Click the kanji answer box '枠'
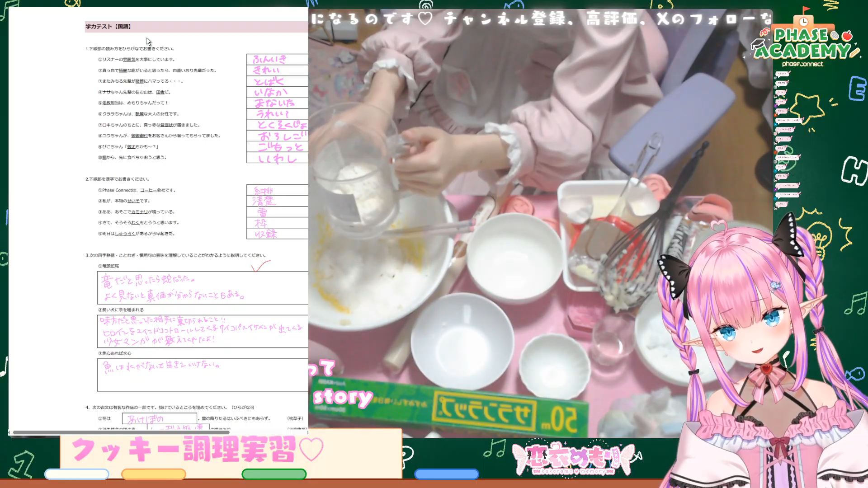868x488 pixels. 278,223
